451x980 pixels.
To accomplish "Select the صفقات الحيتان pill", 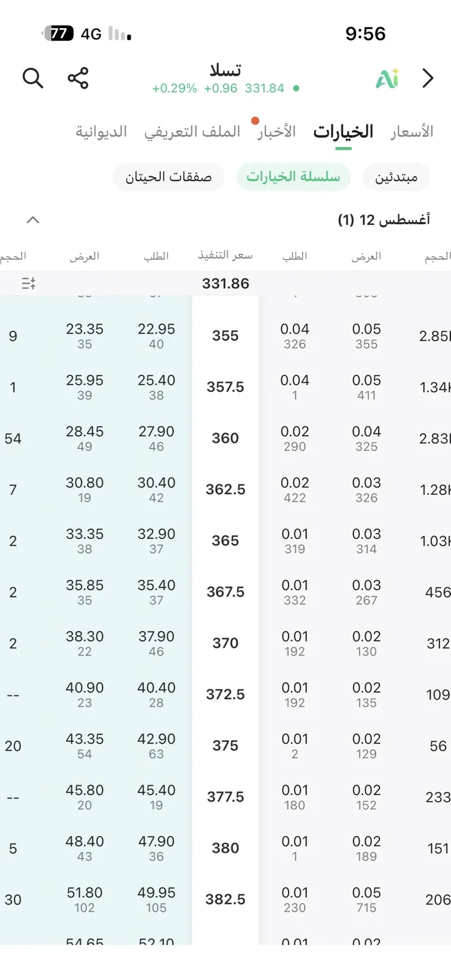I will (169, 177).
